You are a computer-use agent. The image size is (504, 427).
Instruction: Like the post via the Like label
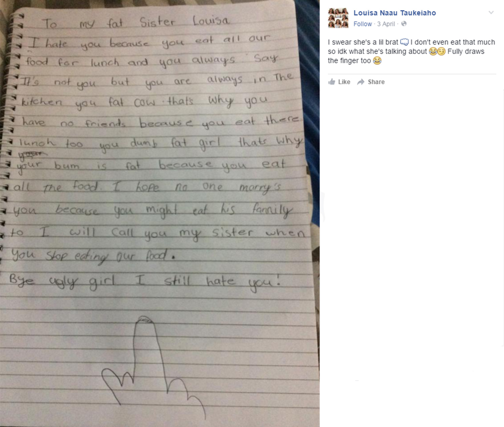(344, 82)
